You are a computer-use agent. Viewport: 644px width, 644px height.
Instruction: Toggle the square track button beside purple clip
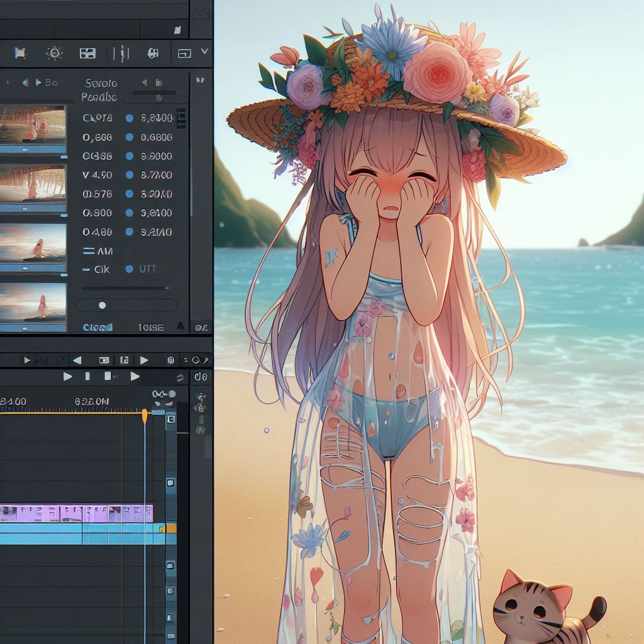[x=170, y=483]
